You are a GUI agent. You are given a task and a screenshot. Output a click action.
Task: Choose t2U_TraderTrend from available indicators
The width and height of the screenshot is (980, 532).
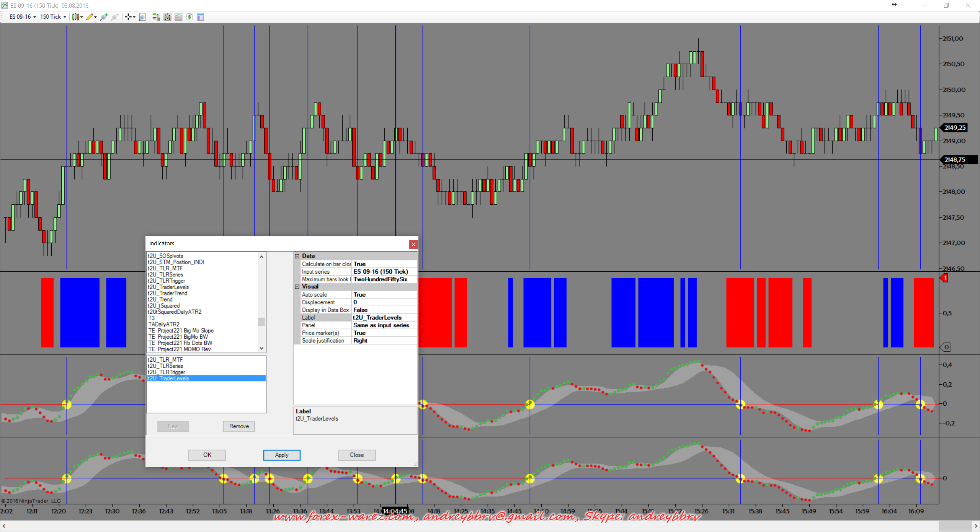[168, 293]
